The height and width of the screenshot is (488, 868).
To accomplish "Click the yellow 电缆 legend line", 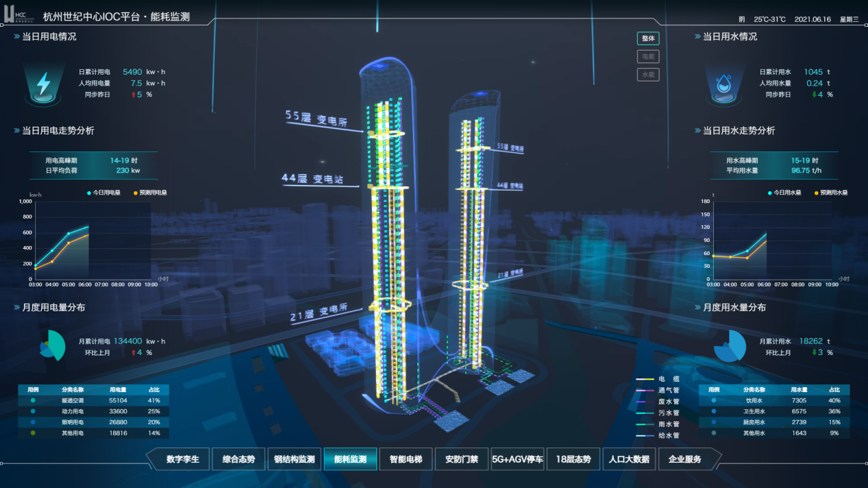I will point(645,378).
